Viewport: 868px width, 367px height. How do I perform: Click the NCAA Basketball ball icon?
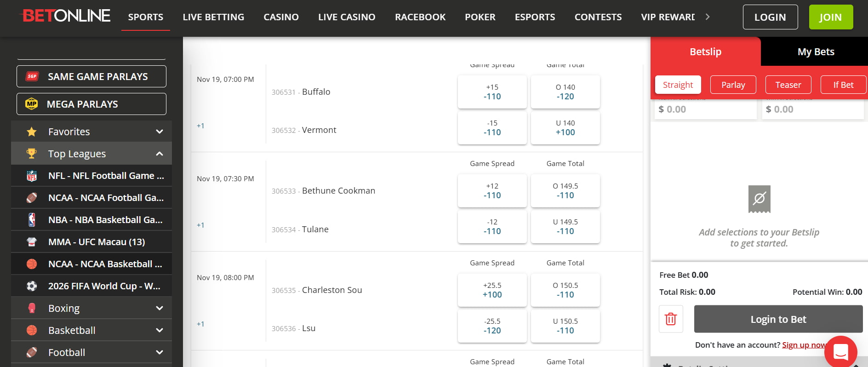(x=32, y=264)
